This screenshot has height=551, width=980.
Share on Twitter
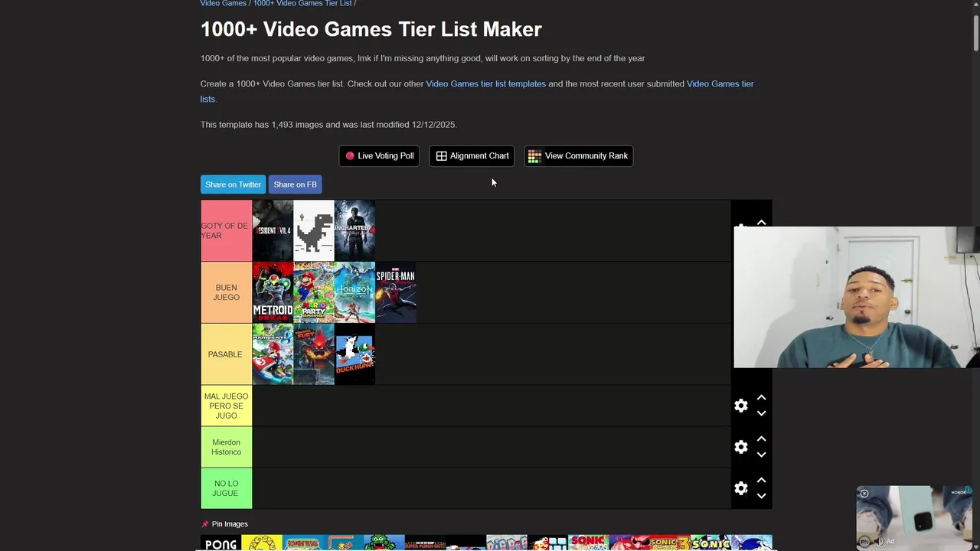click(x=233, y=184)
